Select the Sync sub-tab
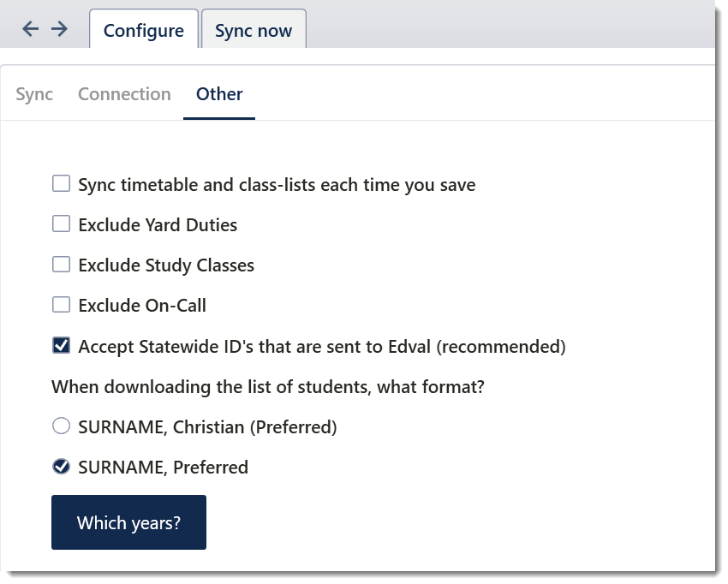 (34, 94)
